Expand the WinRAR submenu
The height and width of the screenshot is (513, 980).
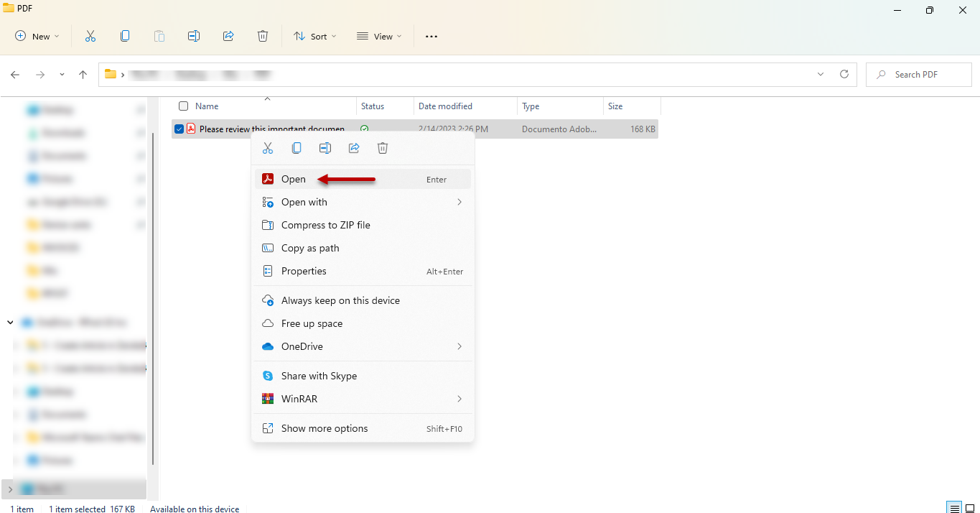coord(363,399)
